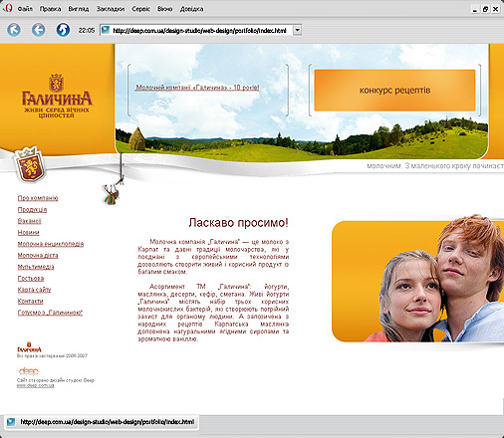Follow the Молочна енциклопедія link
This screenshot has height=438, width=504.
point(51,244)
